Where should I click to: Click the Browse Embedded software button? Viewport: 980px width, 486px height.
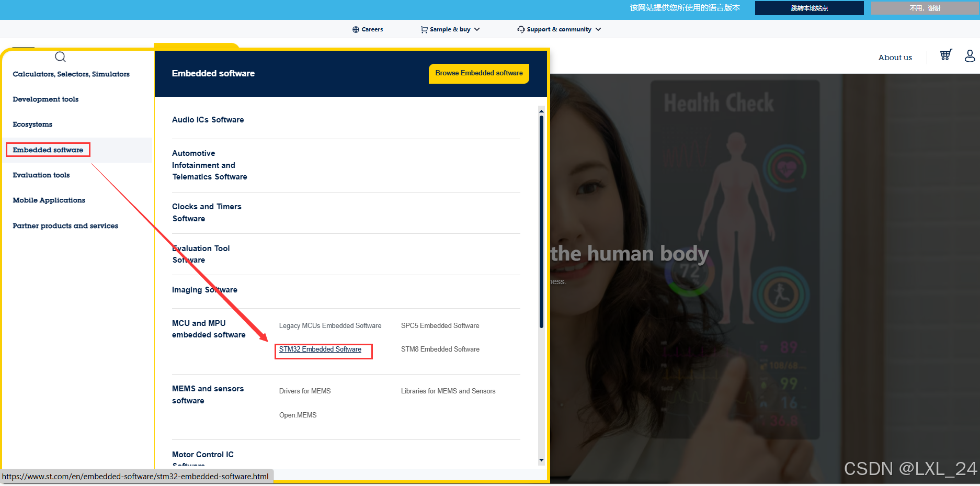pyautogui.click(x=479, y=73)
